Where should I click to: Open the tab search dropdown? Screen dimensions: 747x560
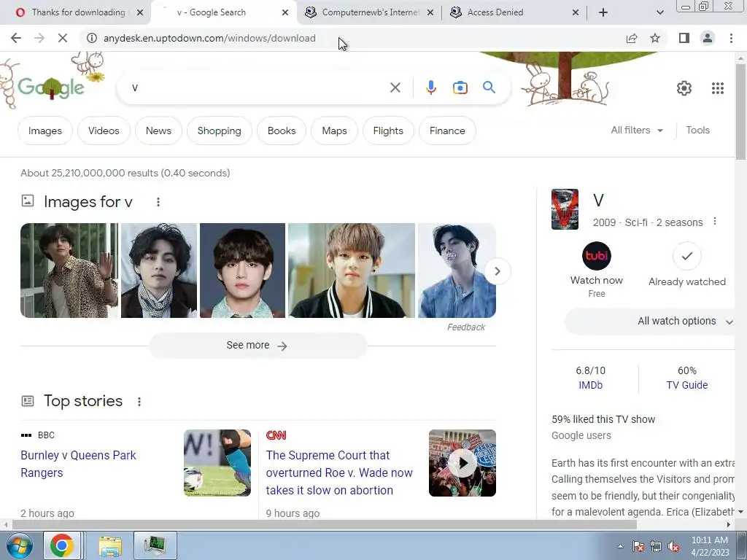click(x=659, y=12)
